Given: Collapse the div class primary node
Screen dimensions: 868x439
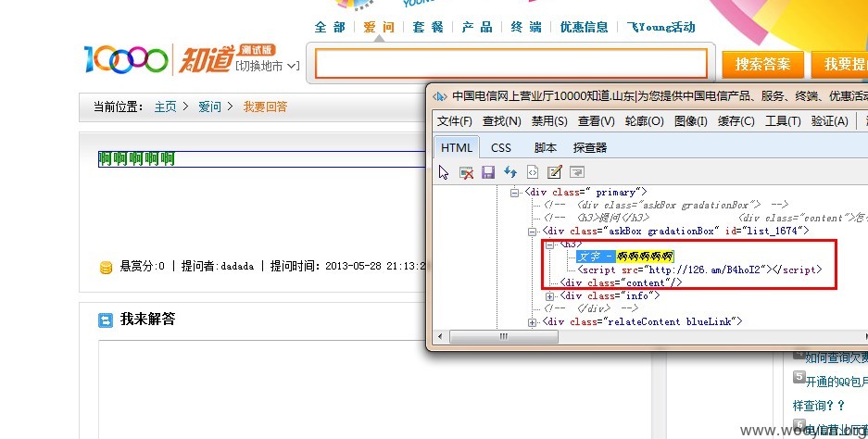Looking at the screenshot, I should point(514,193).
